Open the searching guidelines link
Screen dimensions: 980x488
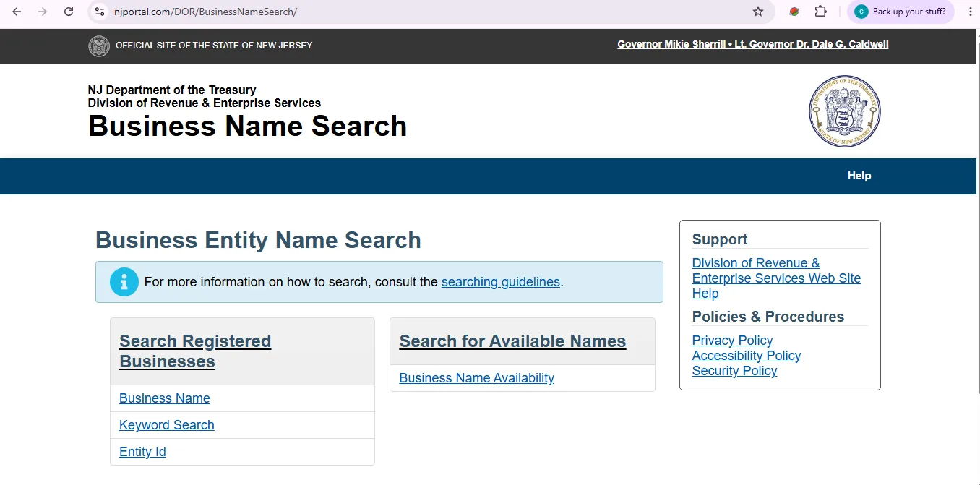pos(501,282)
